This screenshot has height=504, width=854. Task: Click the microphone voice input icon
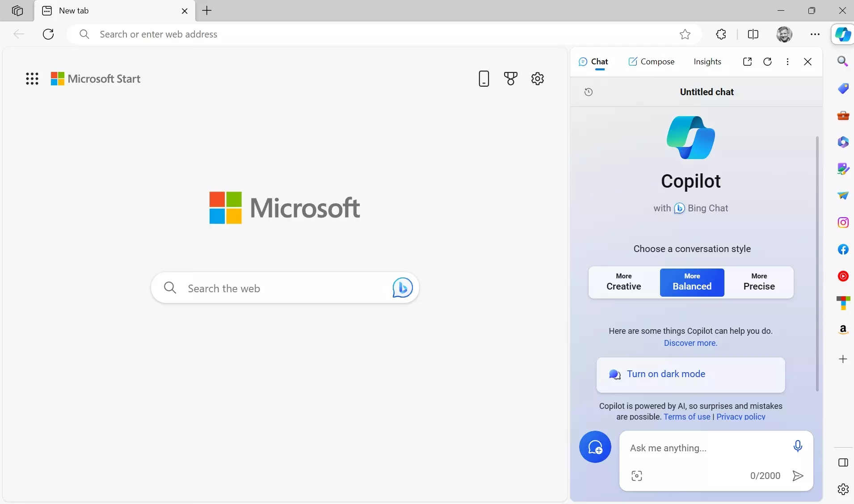[798, 446]
